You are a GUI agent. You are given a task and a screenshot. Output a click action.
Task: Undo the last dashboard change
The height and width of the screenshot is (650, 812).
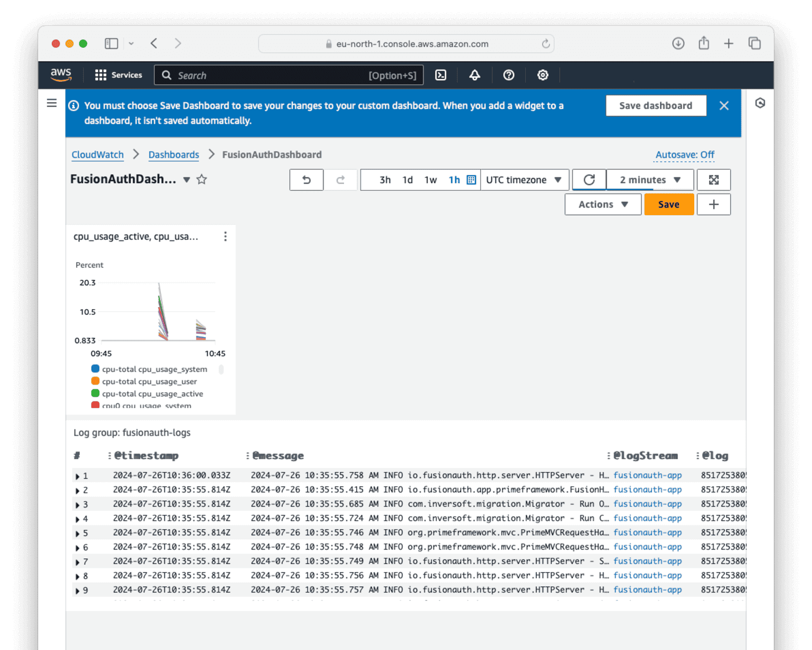coord(307,180)
